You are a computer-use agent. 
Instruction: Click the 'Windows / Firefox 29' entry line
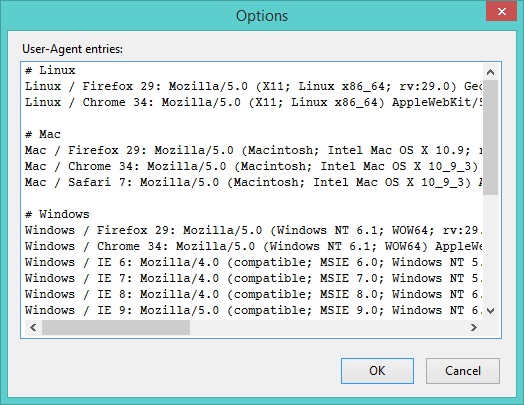tap(253, 231)
